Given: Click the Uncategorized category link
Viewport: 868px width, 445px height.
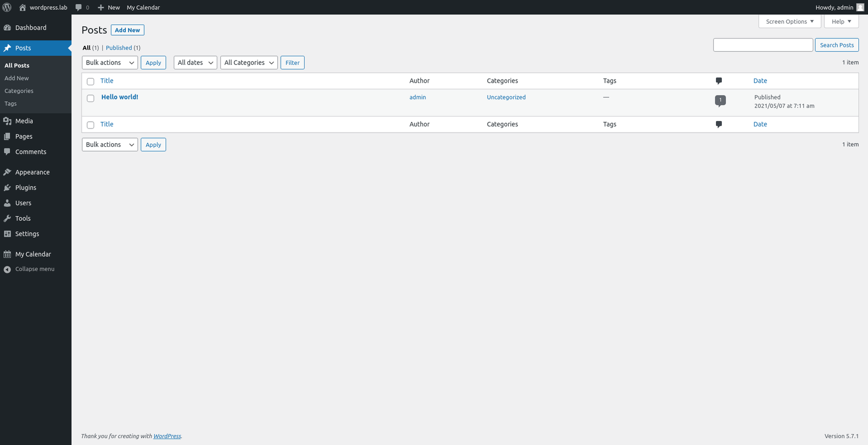Looking at the screenshot, I should pos(506,97).
